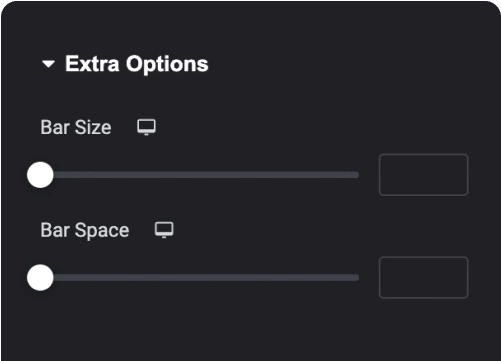Toggle Extra Options panel with caret icon

point(48,64)
